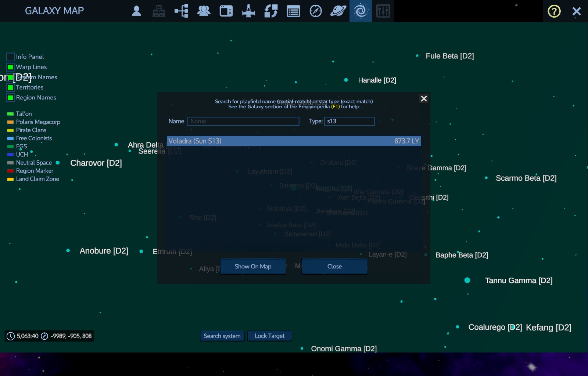Toggle the Warp Lines checkbox
The image size is (588, 376).
pyautogui.click(x=10, y=67)
